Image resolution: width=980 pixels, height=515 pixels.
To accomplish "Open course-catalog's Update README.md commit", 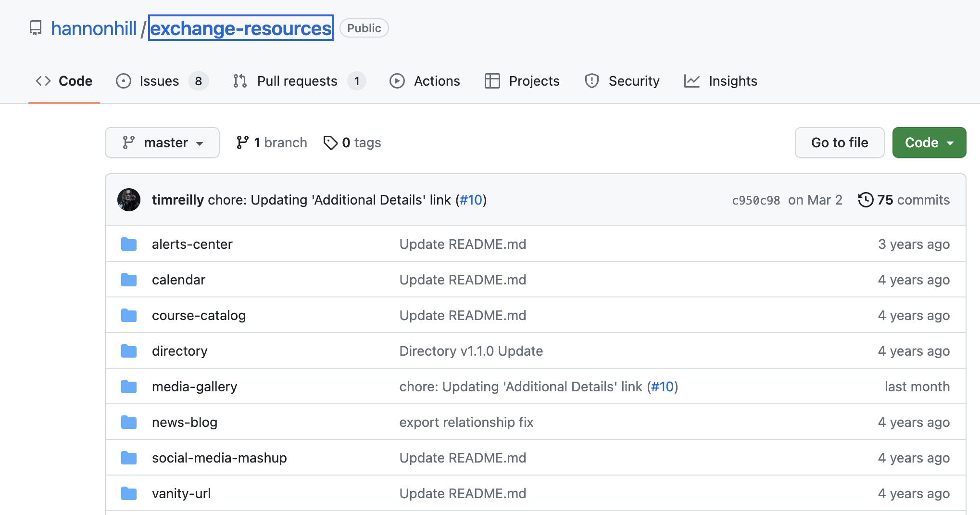I will point(463,315).
